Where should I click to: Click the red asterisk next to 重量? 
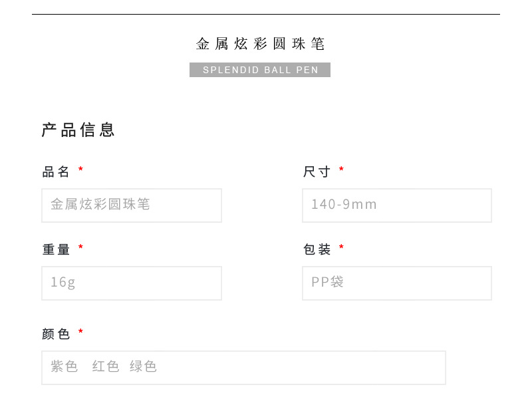coord(80,246)
